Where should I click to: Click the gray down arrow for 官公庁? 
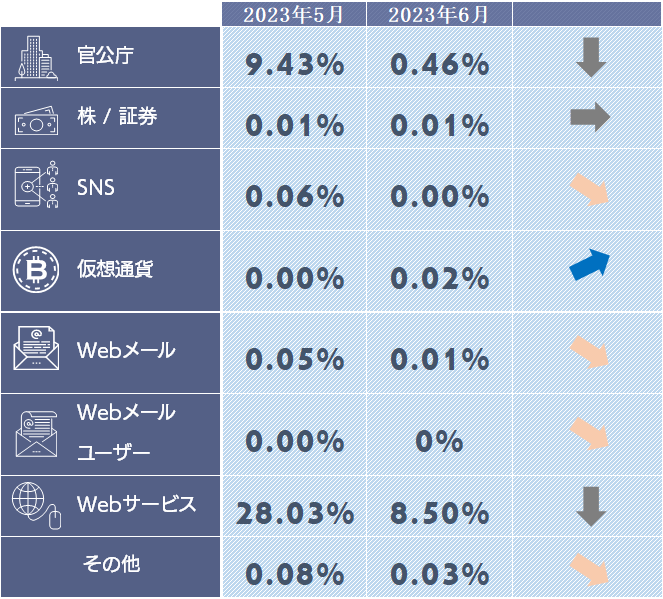click(x=591, y=58)
